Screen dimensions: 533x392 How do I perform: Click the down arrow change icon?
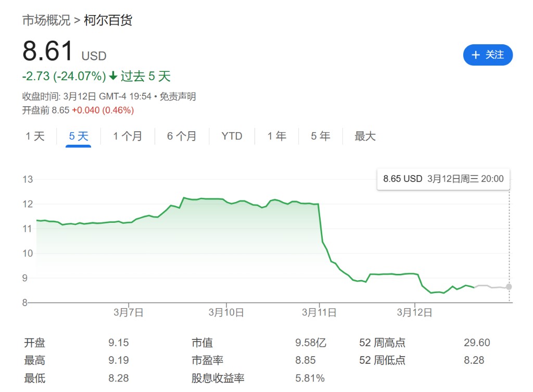113,76
